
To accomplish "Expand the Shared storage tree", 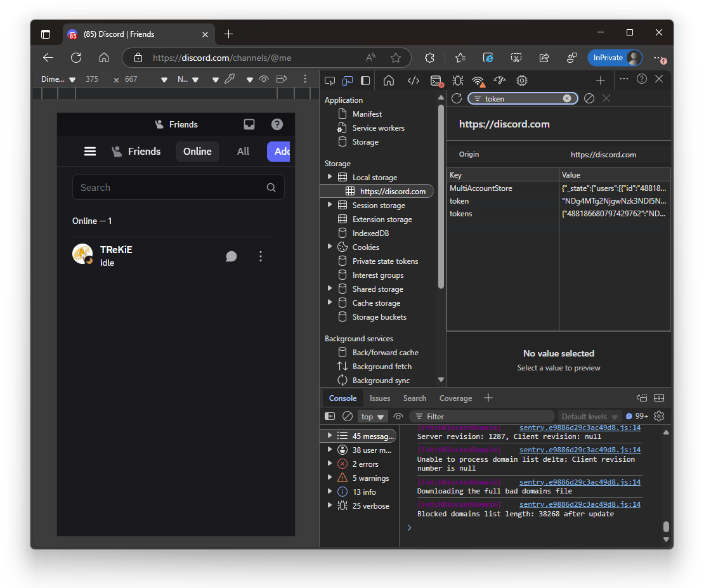I will tap(330, 289).
